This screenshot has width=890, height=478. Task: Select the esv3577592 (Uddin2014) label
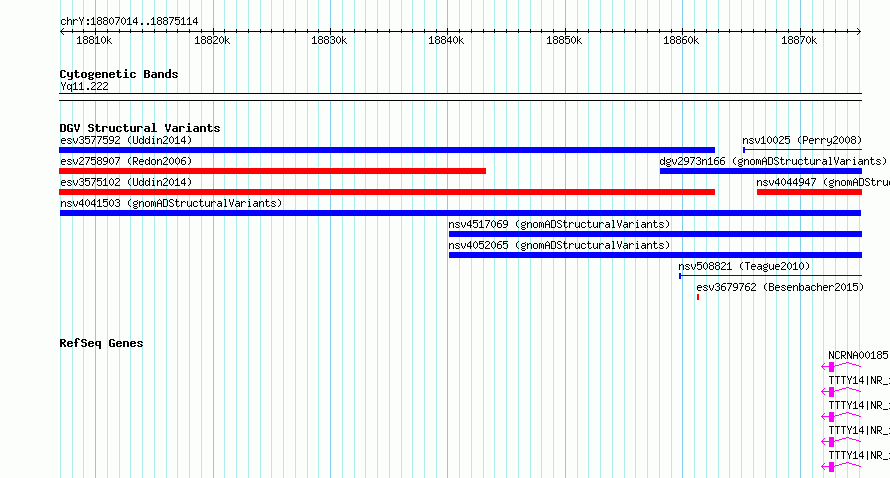[126, 140]
